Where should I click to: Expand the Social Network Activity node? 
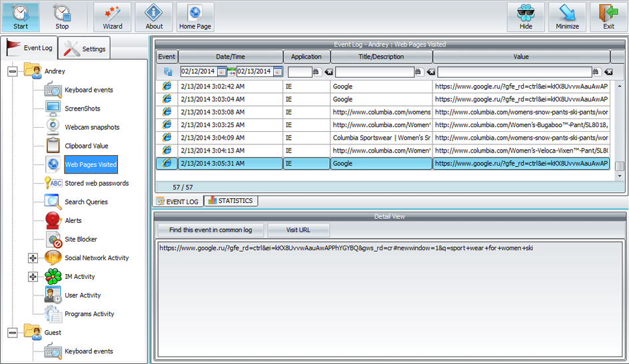coord(33,258)
